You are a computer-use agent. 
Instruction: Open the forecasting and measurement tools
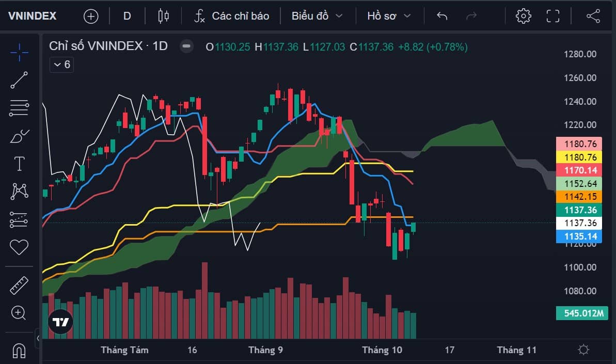[19, 219]
